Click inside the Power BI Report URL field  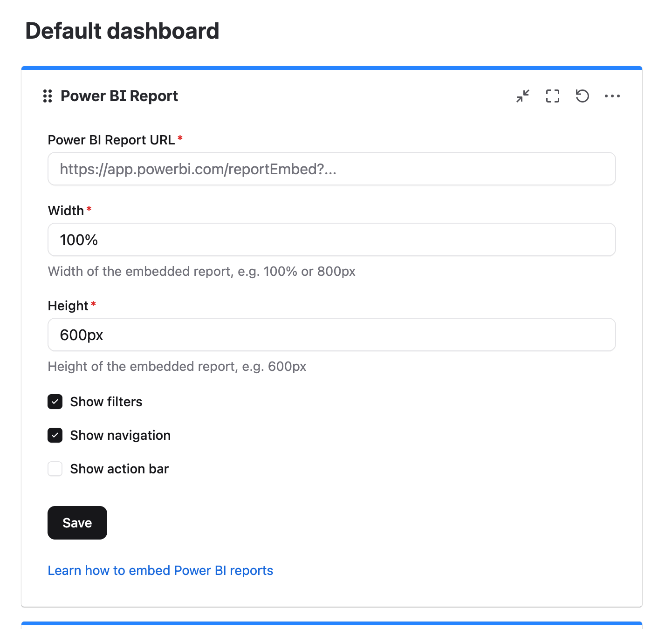click(331, 169)
